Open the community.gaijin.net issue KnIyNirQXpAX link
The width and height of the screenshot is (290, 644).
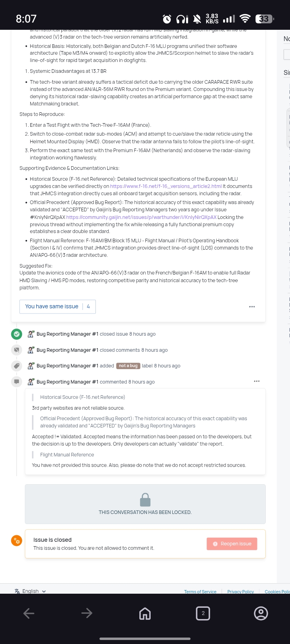(x=141, y=217)
